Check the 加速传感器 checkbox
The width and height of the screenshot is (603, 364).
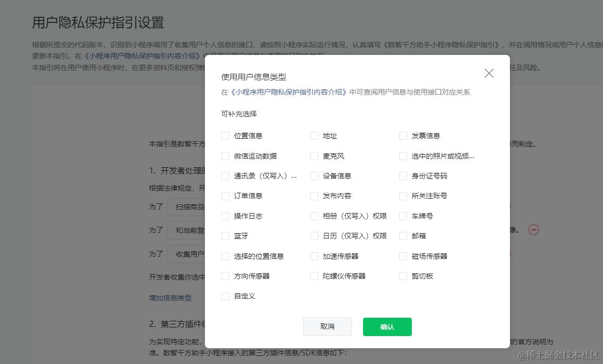pos(314,256)
